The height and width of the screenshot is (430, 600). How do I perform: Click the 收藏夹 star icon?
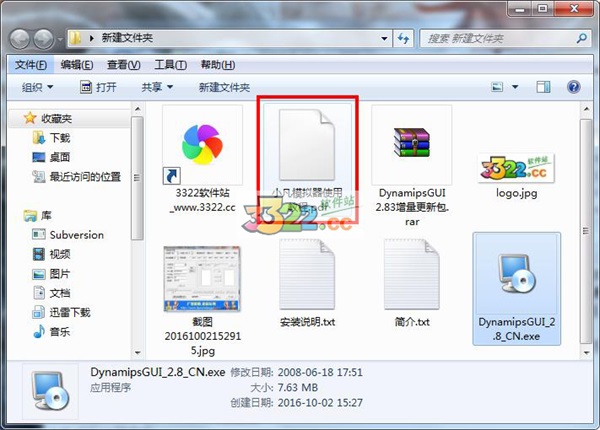coord(30,118)
